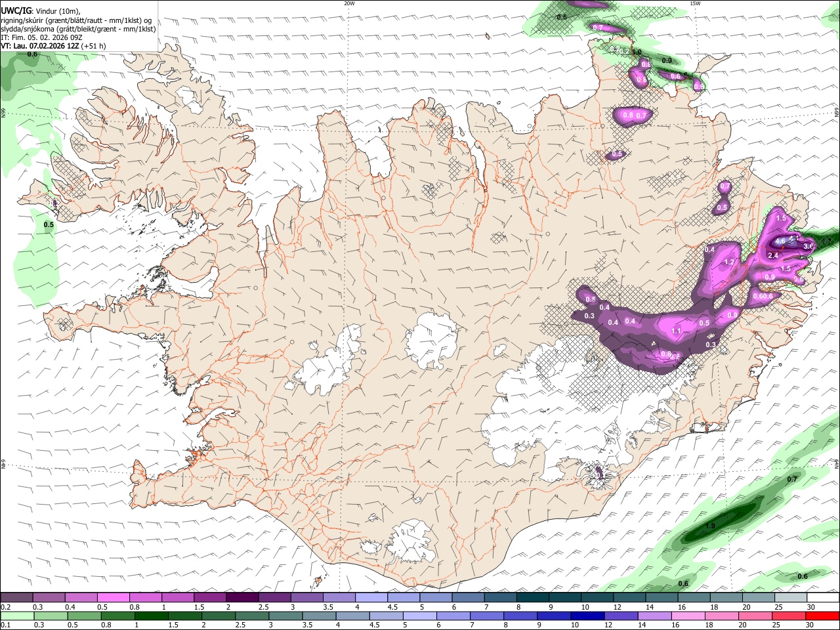The width and height of the screenshot is (840, 630).
Task: Click the bright magenta swatch above upper-row 0.5
Action: coord(114,598)
